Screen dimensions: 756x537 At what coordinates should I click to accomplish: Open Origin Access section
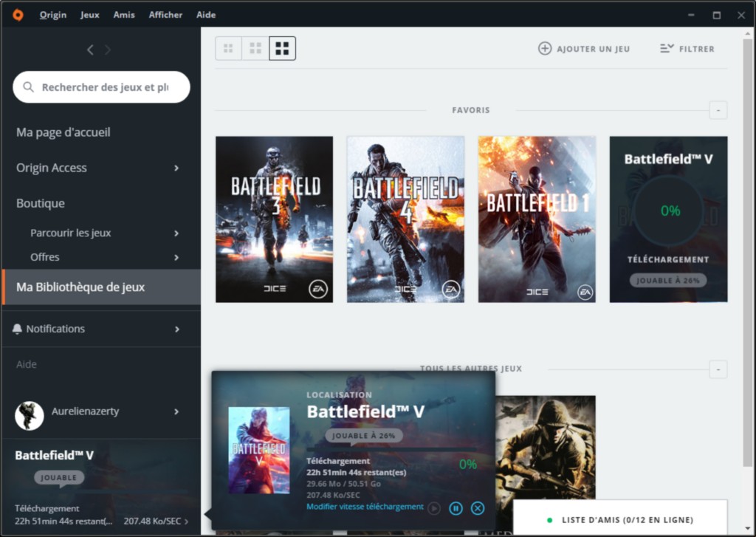[52, 168]
